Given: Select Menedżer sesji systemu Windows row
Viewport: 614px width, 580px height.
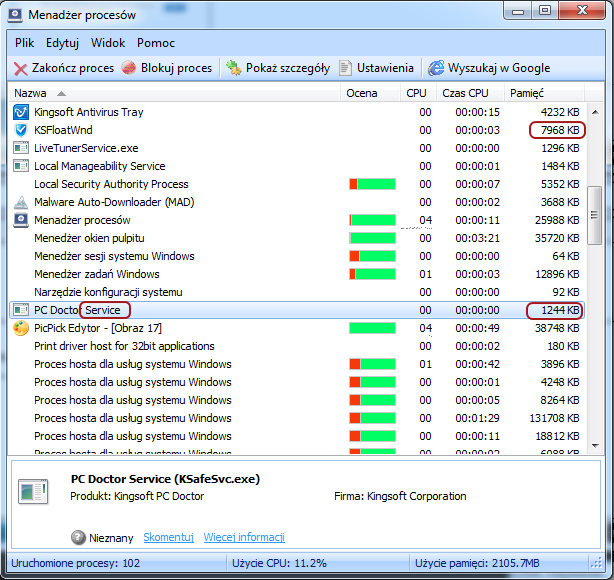Looking at the screenshot, I should click(296, 256).
